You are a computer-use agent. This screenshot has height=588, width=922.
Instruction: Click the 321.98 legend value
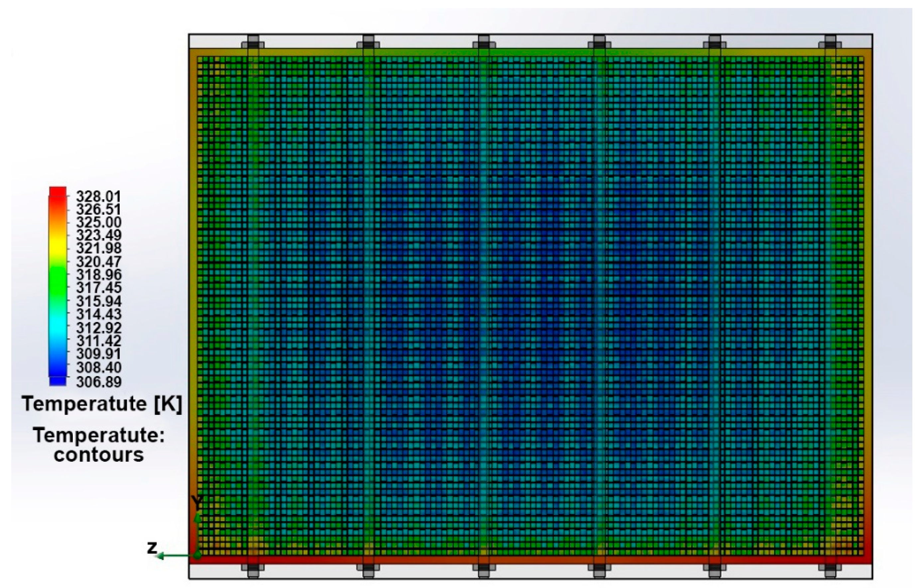tap(98, 248)
